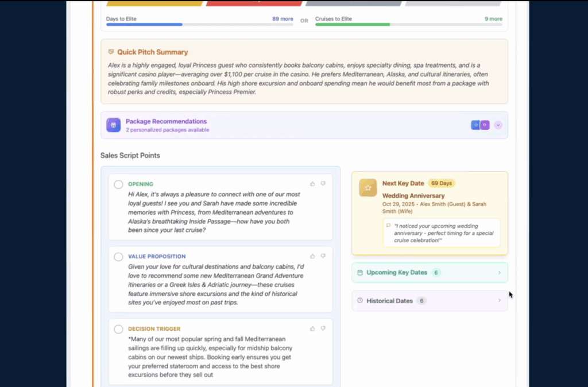The image size is (588, 387).
Task: Expand Package Recommendations with chevron arrow
Action: 498,125
